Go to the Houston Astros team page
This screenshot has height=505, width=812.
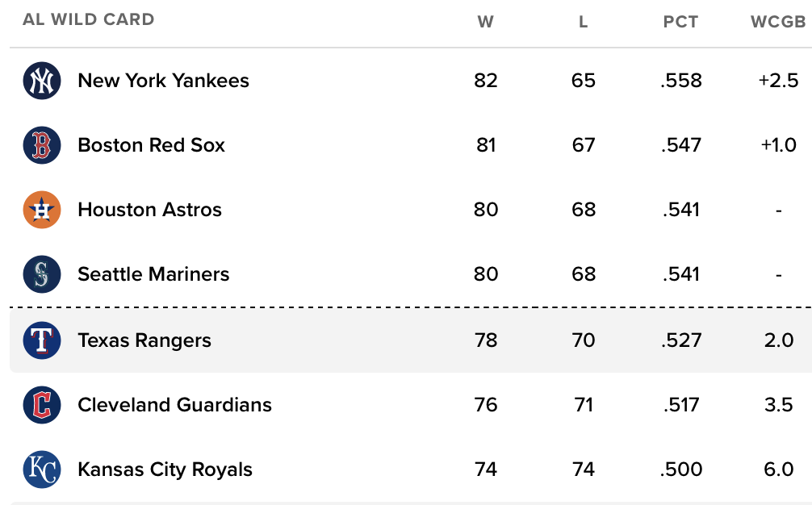149,210
